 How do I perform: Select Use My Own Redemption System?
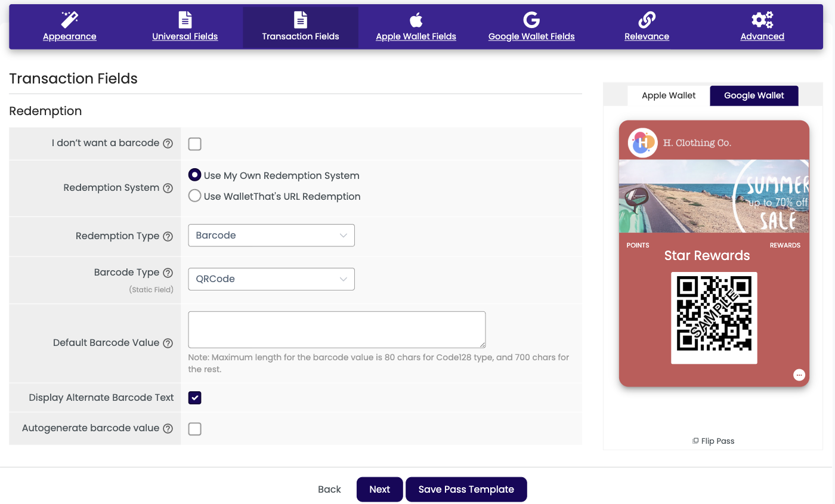pos(194,175)
